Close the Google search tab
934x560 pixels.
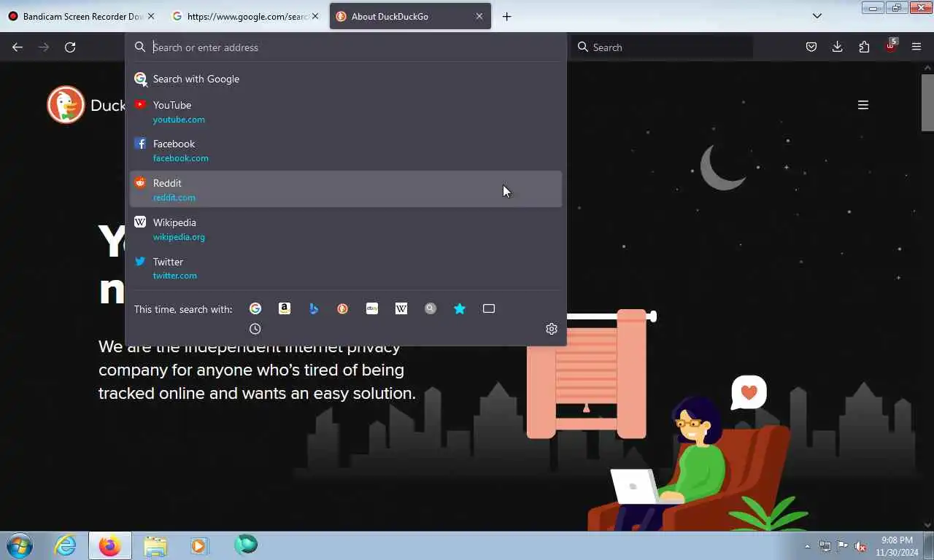click(x=315, y=16)
